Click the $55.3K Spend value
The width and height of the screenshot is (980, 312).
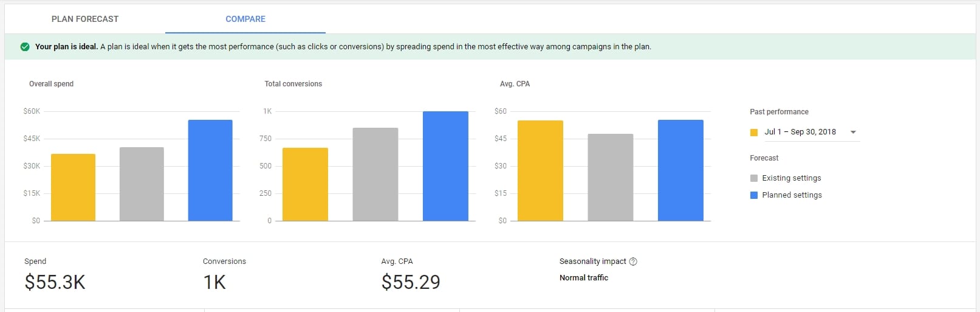coord(55,282)
